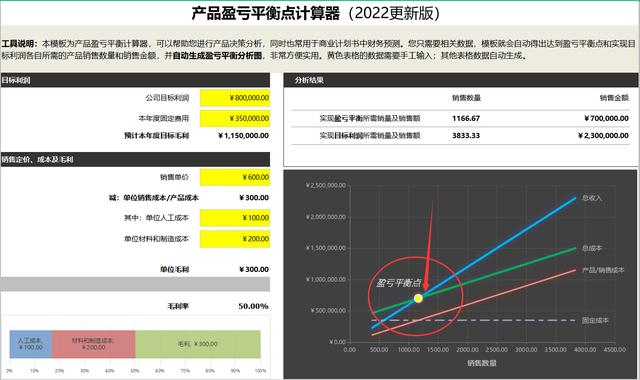Click the red 材料和制造成本 bar segment
The width and height of the screenshot is (640, 380).
tap(93, 344)
